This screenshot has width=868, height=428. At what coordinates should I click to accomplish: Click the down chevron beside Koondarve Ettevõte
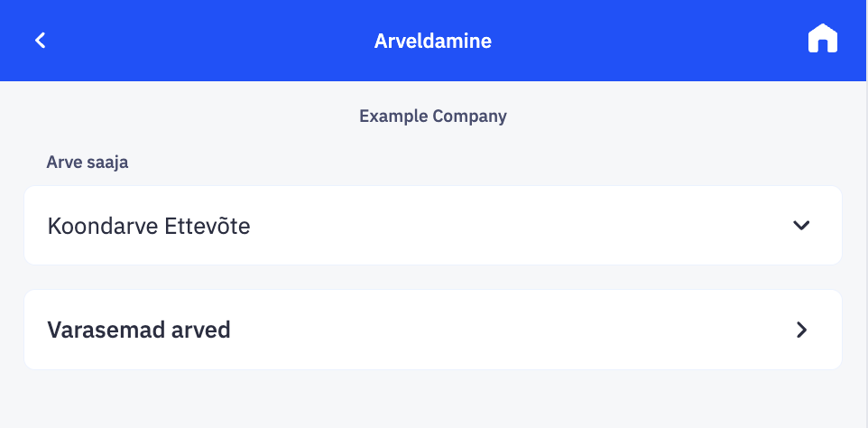tap(801, 226)
